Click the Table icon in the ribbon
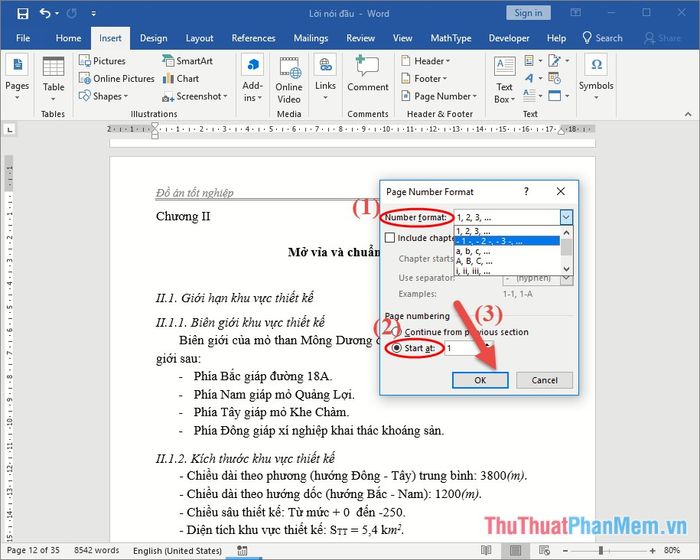 [53, 74]
